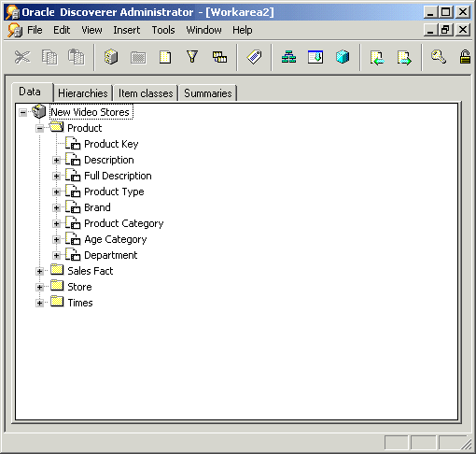Select the New Video Stores label
The width and height of the screenshot is (476, 454).
91,112
